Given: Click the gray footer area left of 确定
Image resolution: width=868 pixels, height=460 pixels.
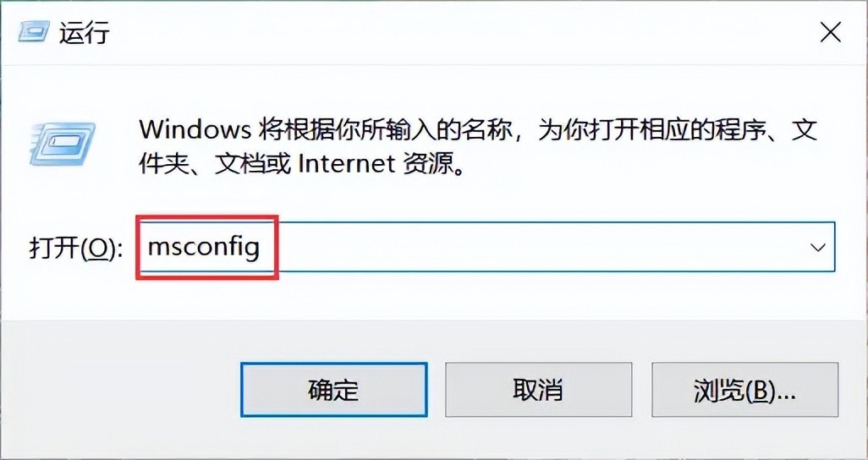Looking at the screenshot, I should click(x=121, y=390).
